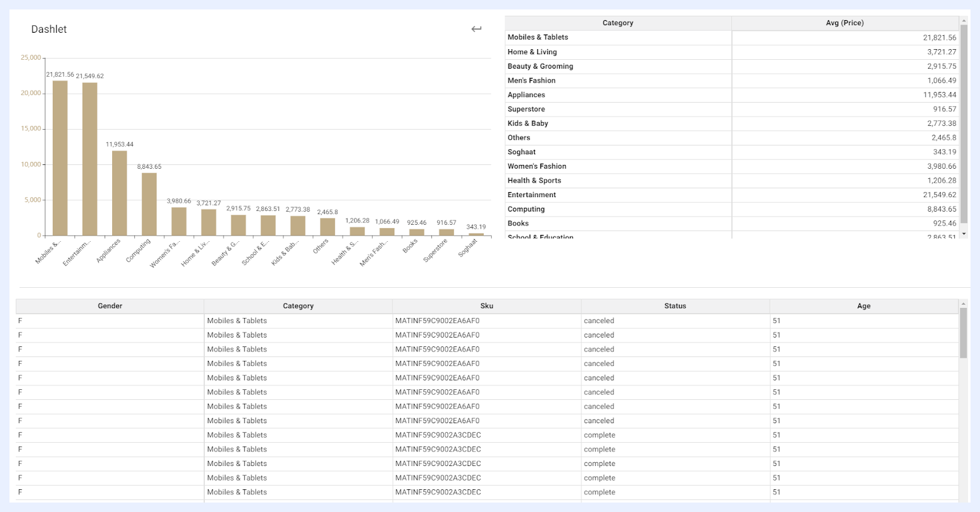Click the Women's Fashion bar labeled 3,980.66
980x512 pixels.
pyautogui.click(x=179, y=222)
